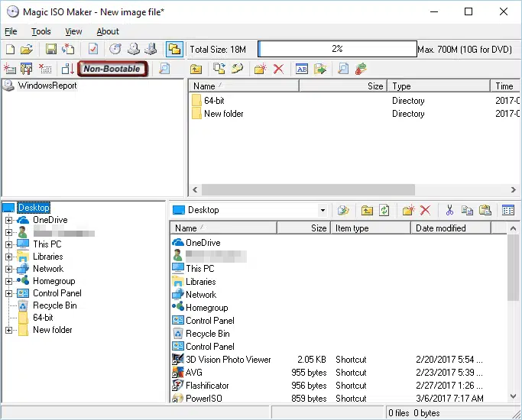Viewport: 522px width, 420px height.
Task: Click the scissors cut icon
Action: coord(449,210)
